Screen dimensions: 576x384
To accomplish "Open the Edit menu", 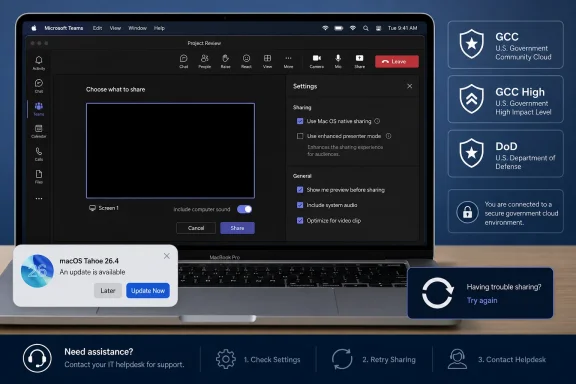I will point(97,28).
